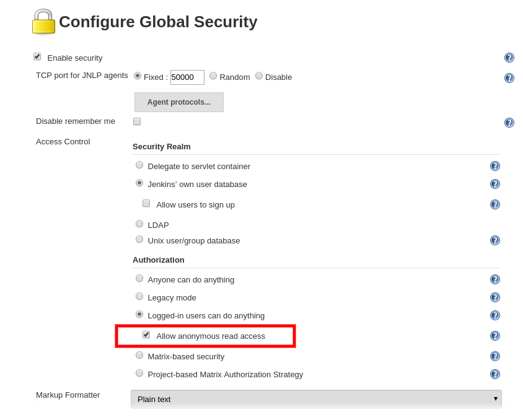Open help for Matrix-based security
Viewport: 523px width, 420px height.
tap(494, 356)
